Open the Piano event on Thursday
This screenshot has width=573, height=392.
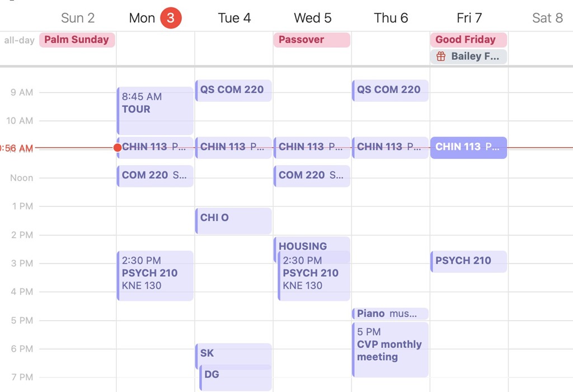coord(390,314)
